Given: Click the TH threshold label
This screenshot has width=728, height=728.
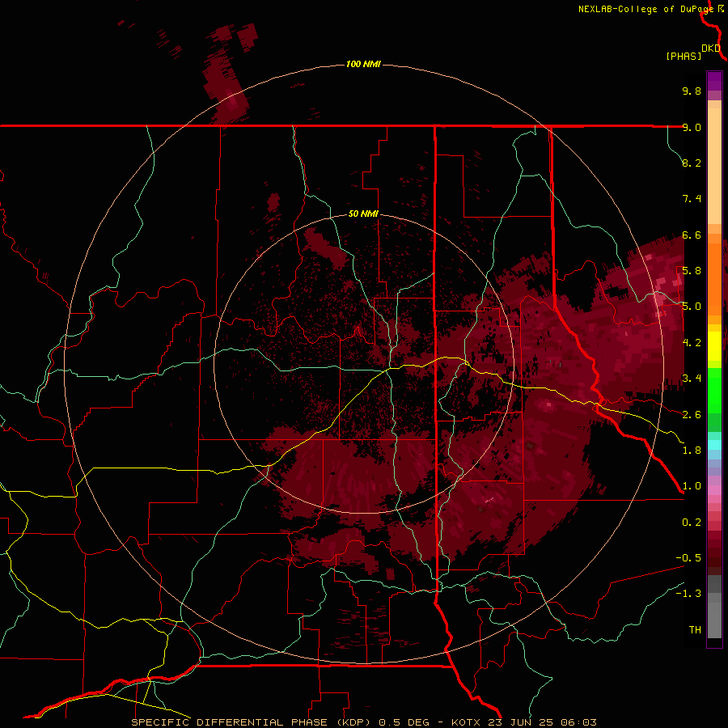Looking at the screenshot, I should click(695, 630).
